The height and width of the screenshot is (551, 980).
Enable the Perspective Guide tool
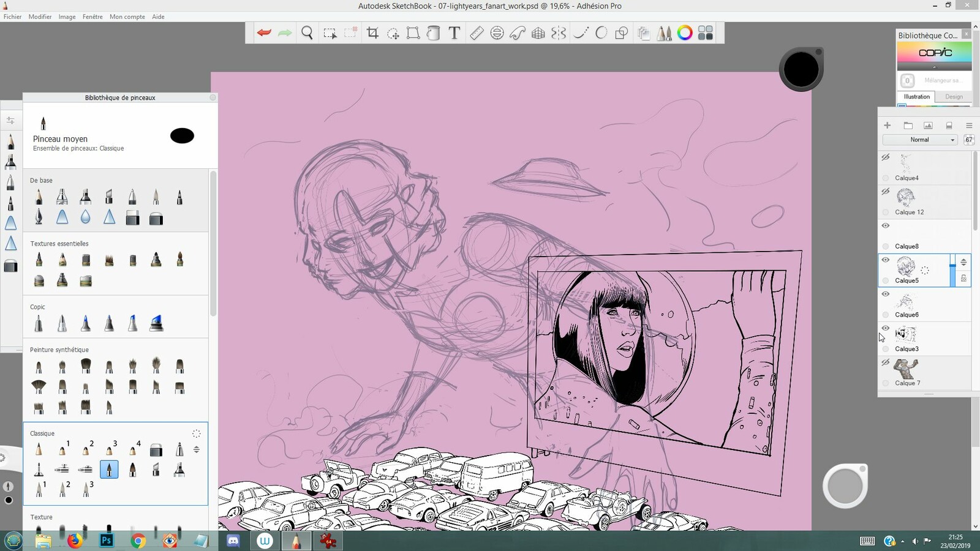click(x=538, y=33)
